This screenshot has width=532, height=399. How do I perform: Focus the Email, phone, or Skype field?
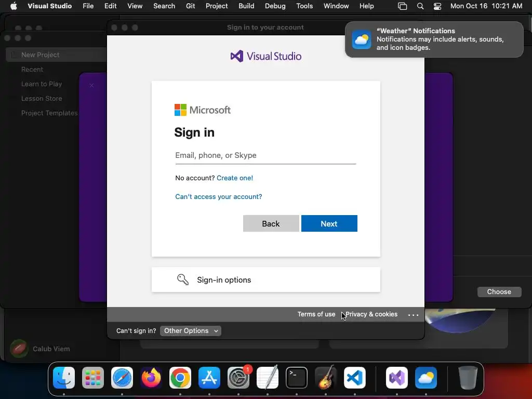coord(265,155)
